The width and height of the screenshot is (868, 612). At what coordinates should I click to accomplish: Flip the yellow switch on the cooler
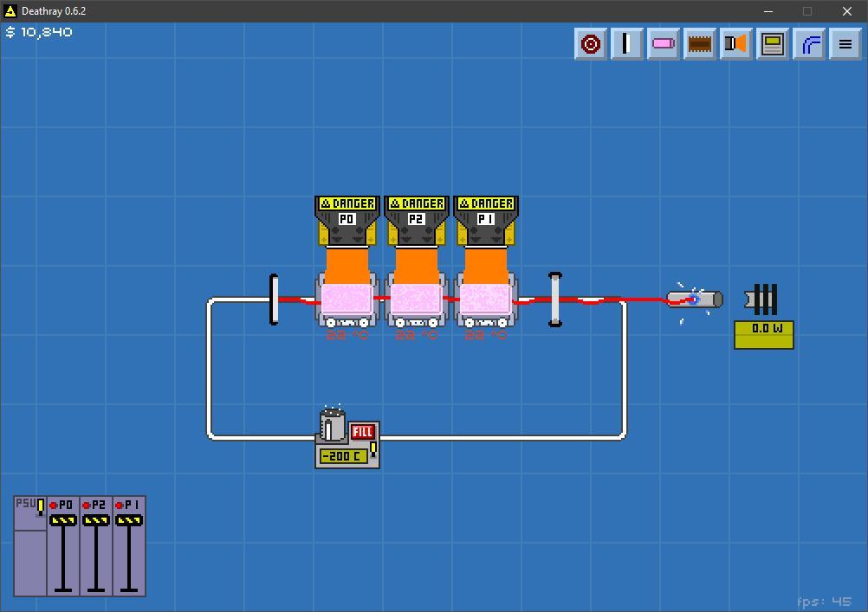click(373, 448)
